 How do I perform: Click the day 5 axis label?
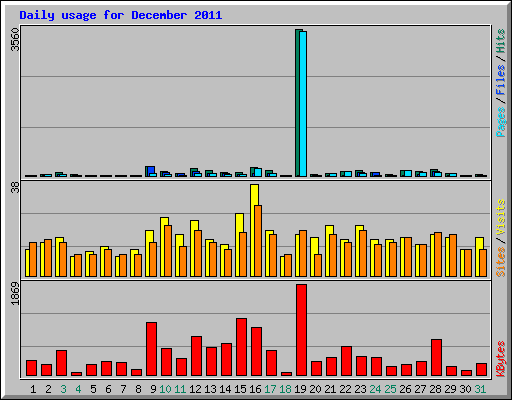93,389
